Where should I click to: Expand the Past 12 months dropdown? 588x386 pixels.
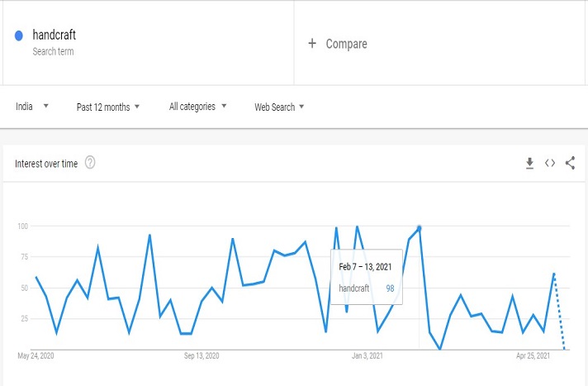click(x=108, y=107)
